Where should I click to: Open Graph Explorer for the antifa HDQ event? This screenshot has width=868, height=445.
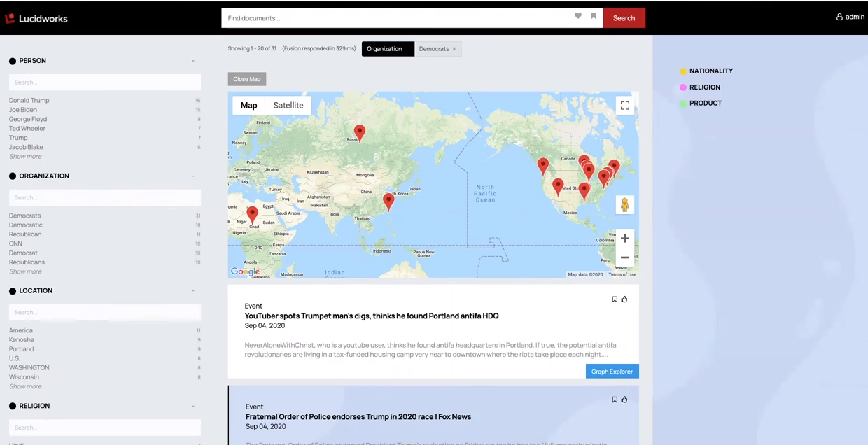click(x=612, y=371)
